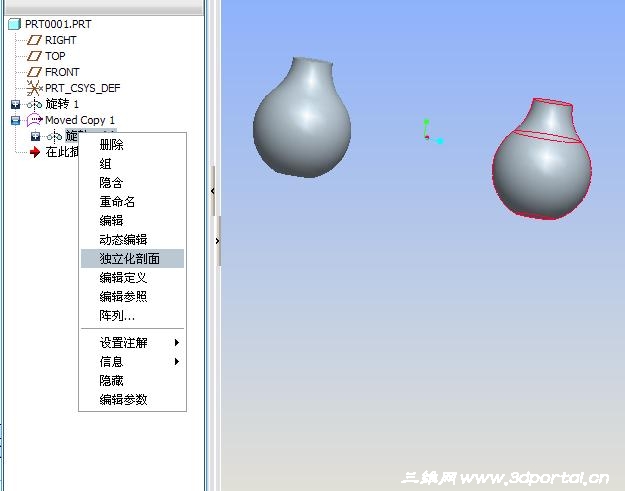Select PRT0001.PRT part icon in model tree
This screenshot has width=625, height=491.
pos(14,24)
